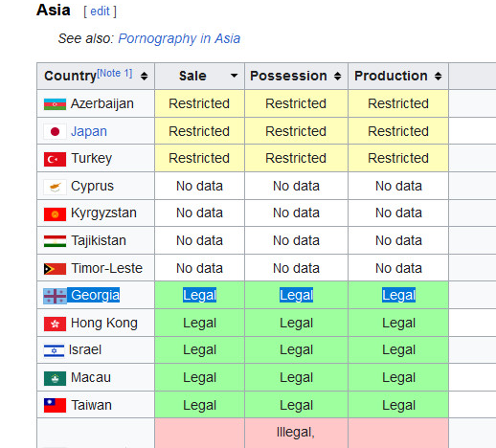Click the Azerbaijan flag icon
The width and height of the screenshot is (496, 448).
click(x=55, y=104)
